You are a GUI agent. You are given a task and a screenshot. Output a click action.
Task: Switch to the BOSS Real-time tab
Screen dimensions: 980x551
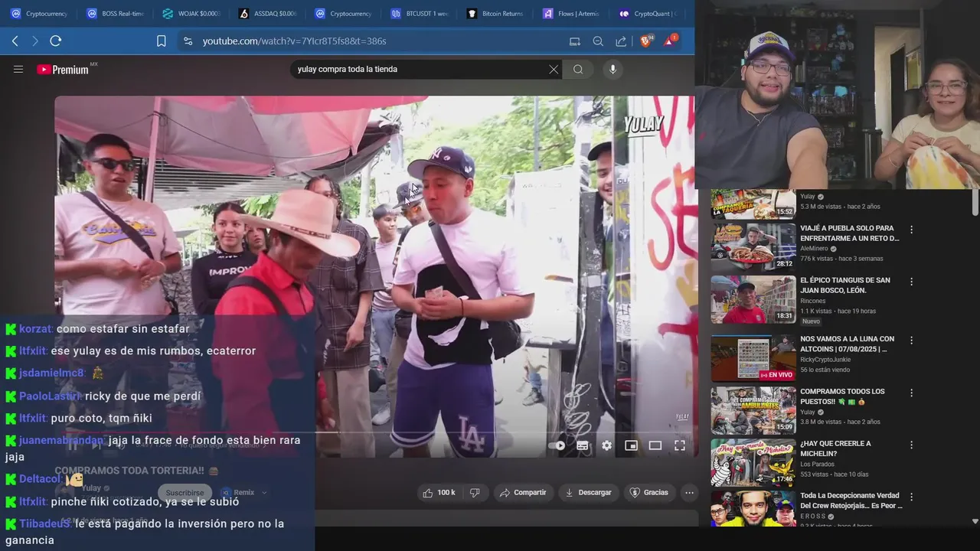point(115,14)
